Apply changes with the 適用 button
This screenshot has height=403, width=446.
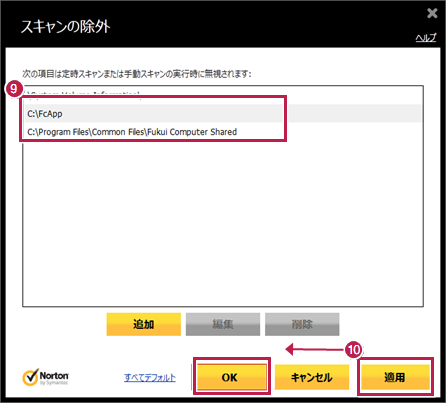[x=395, y=377]
